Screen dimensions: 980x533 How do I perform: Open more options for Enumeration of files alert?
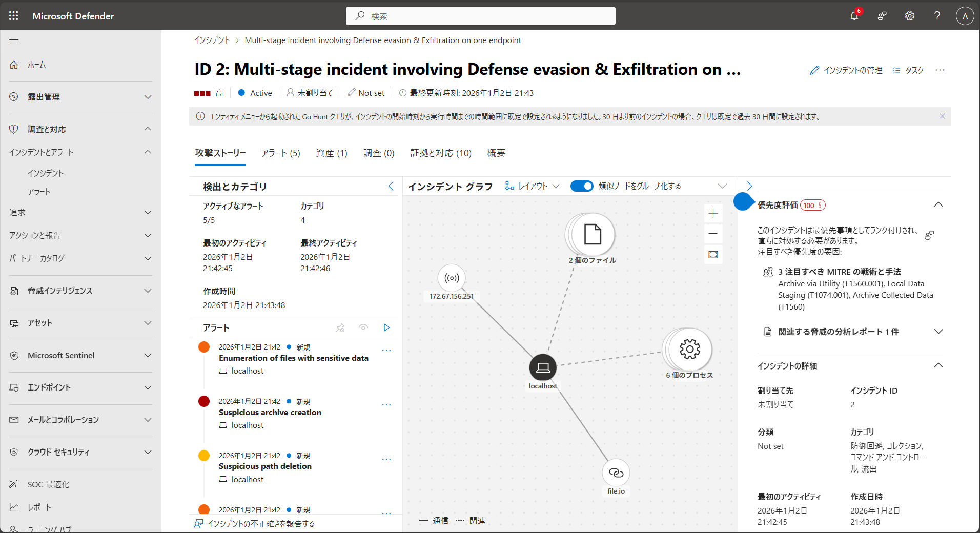[386, 351]
